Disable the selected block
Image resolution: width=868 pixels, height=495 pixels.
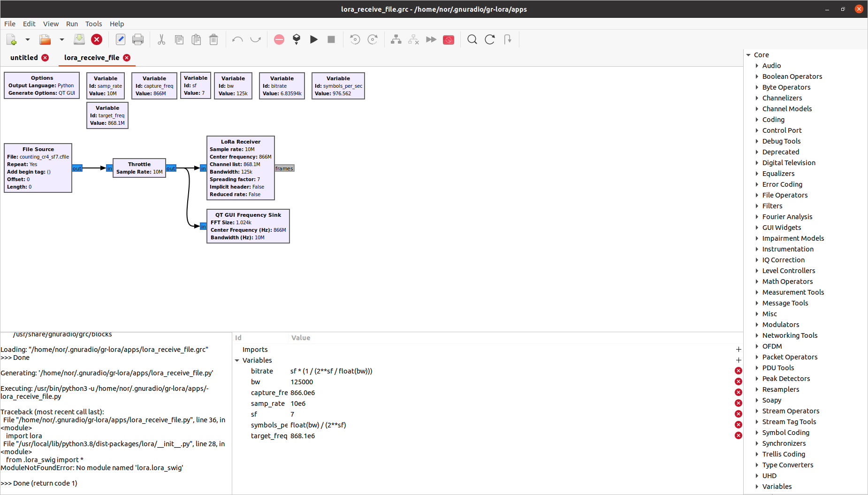point(413,39)
